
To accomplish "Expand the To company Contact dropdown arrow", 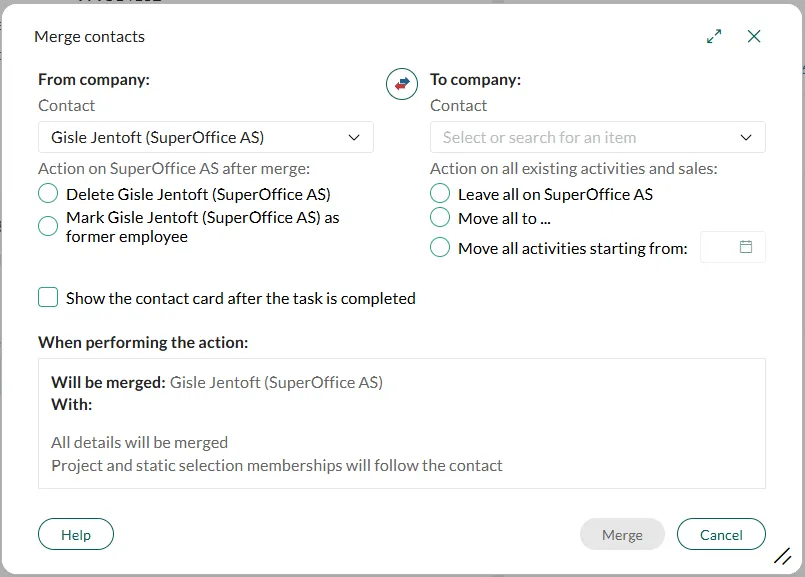I will tap(746, 137).
